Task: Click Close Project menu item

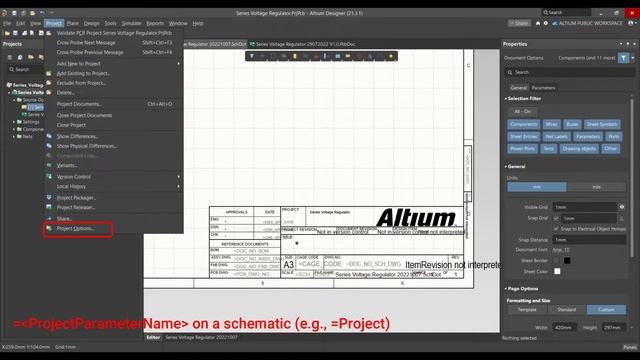Action: (71, 125)
